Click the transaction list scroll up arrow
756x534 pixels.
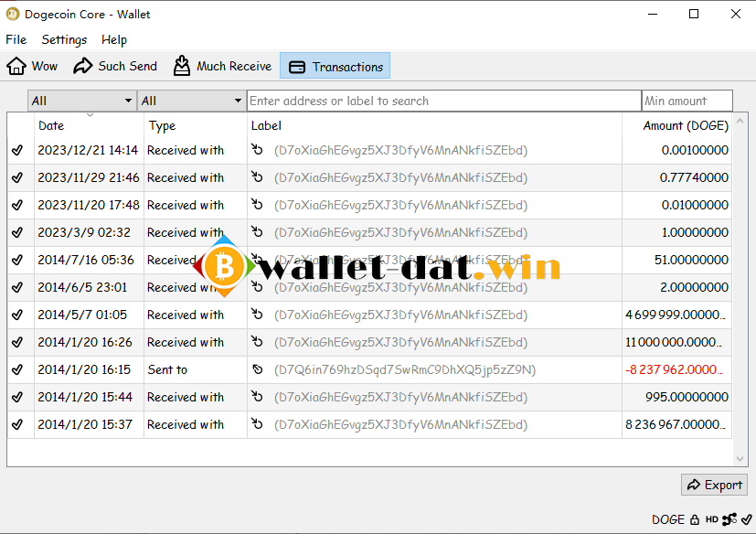tap(740, 121)
